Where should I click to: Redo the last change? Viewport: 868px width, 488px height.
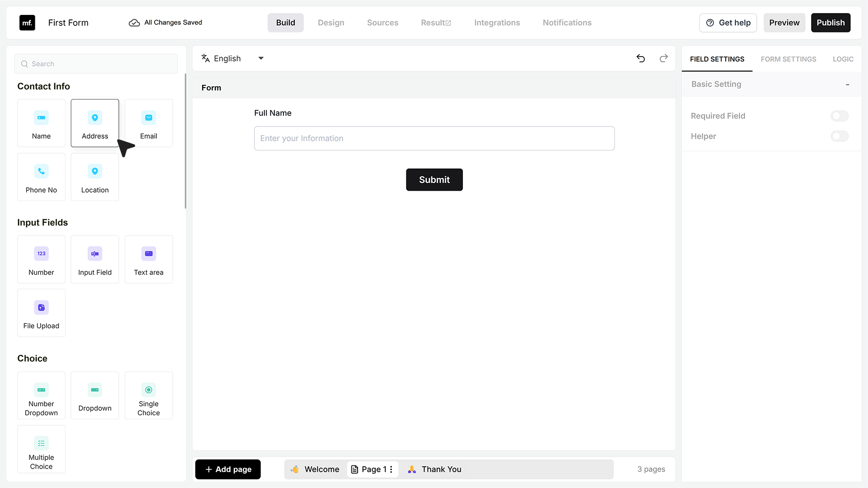point(664,58)
